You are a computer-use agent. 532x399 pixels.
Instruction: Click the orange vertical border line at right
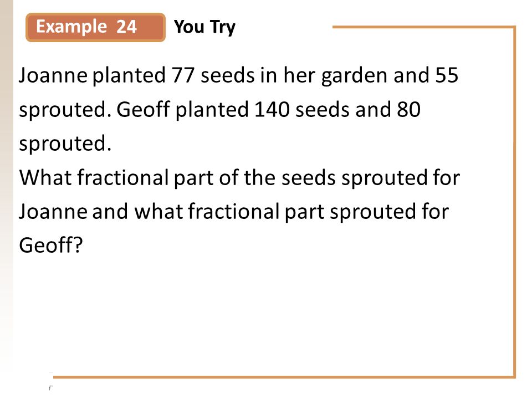514,202
